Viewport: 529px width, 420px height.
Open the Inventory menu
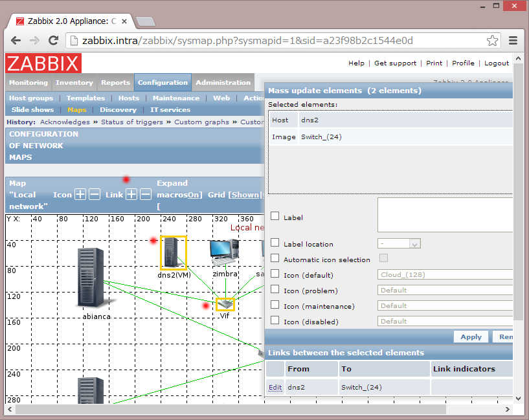tap(74, 83)
